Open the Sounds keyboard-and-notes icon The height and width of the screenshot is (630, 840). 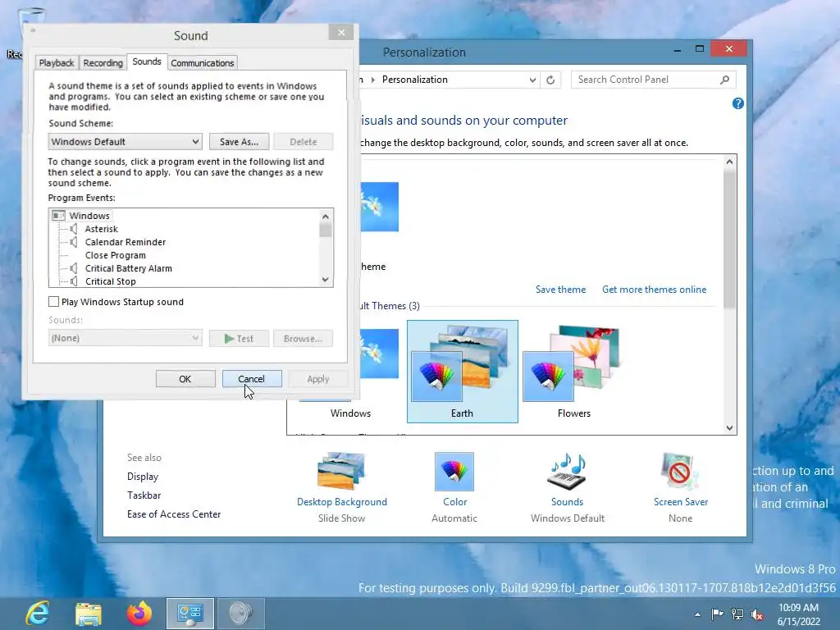click(568, 472)
